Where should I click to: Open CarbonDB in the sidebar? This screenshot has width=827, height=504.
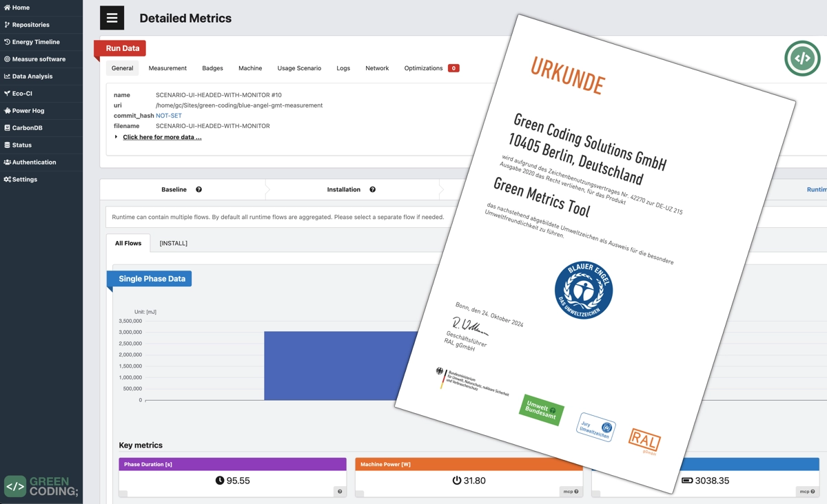(x=23, y=128)
